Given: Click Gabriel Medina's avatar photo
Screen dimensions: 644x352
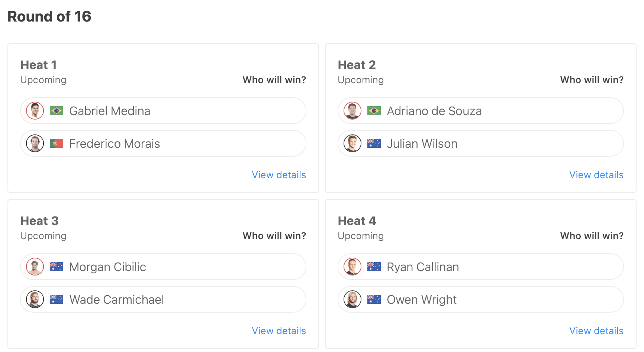Looking at the screenshot, I should pyautogui.click(x=35, y=111).
